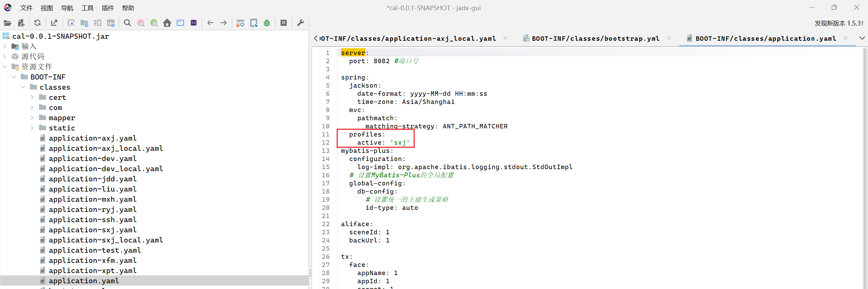The width and height of the screenshot is (868, 289).
Task: Click the navigate forward arrow
Action: (x=223, y=23)
